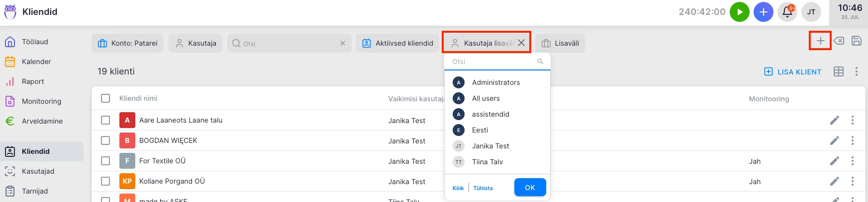
Task: Save the filter set with disk icon
Action: point(856,41)
